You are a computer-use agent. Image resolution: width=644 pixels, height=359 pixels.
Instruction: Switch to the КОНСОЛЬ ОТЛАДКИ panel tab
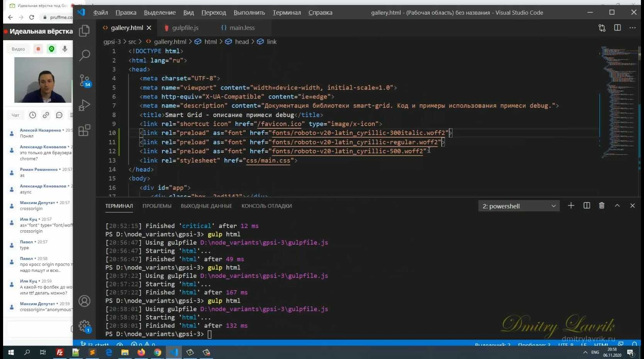point(266,206)
